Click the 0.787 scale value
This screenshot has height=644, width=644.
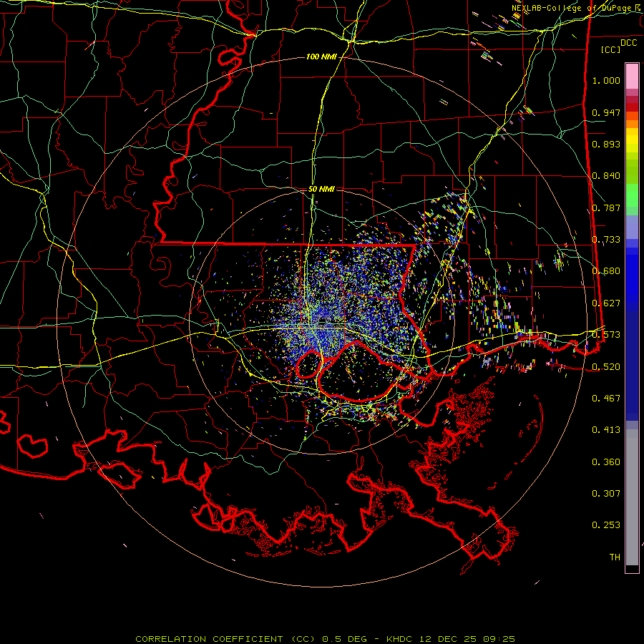coord(606,208)
